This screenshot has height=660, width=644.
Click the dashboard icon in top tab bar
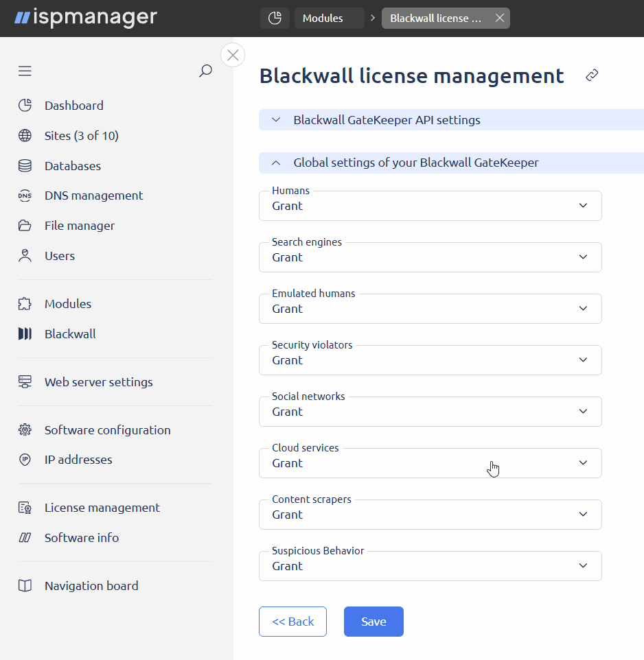pos(275,19)
